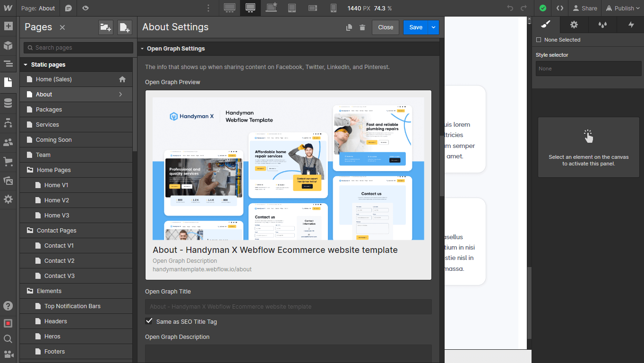Duplicate the About page
The height and width of the screenshot is (363, 644).
[349, 27]
